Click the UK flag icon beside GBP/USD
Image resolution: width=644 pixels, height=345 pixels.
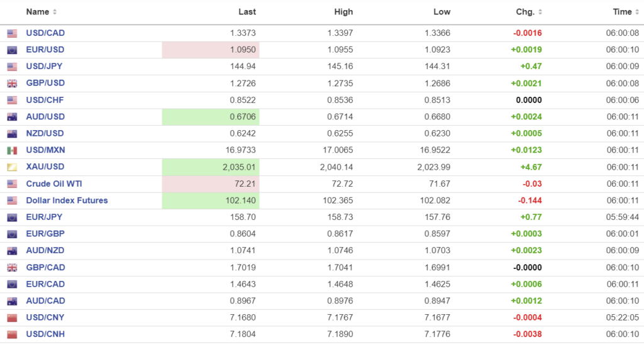[x=12, y=84]
